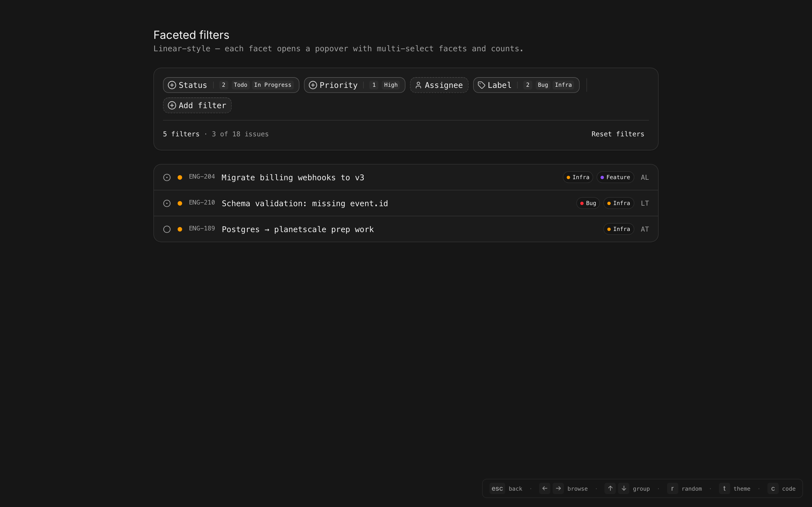Click the orange priority dot on ENG-204
The image size is (812, 507).
pyautogui.click(x=180, y=177)
